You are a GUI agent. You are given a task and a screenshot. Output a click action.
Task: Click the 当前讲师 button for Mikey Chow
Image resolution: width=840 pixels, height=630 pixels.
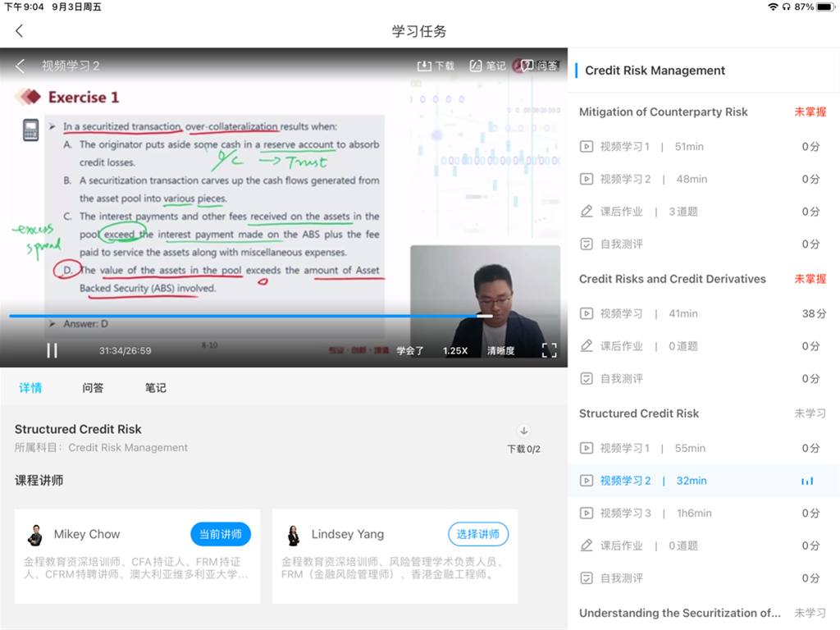click(x=221, y=534)
